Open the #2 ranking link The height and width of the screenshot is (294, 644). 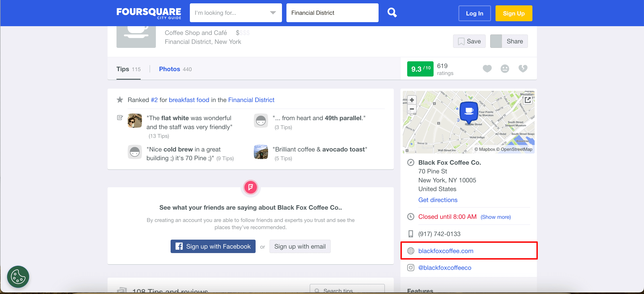pyautogui.click(x=154, y=100)
